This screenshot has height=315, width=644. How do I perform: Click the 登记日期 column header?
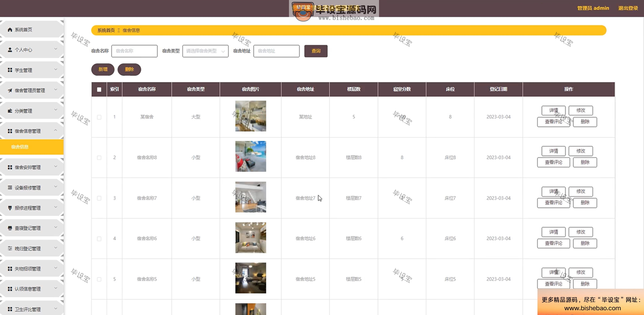tap(498, 89)
